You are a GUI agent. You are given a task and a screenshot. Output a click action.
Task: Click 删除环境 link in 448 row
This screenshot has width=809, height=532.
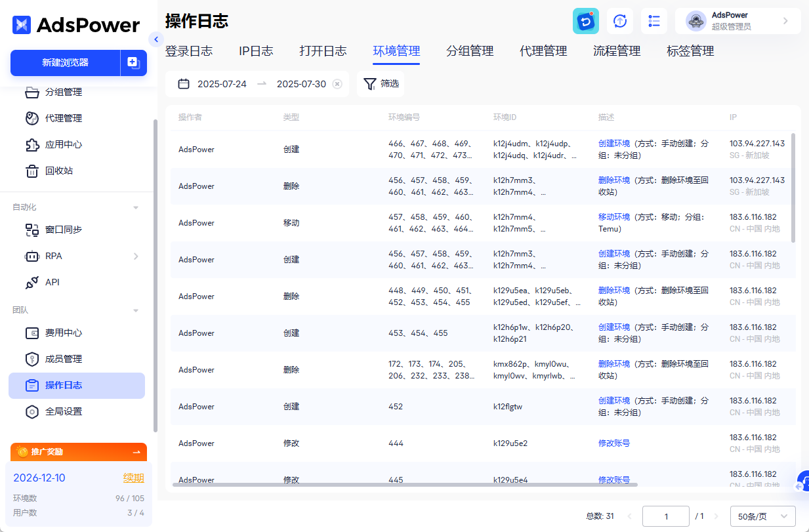[x=614, y=291]
